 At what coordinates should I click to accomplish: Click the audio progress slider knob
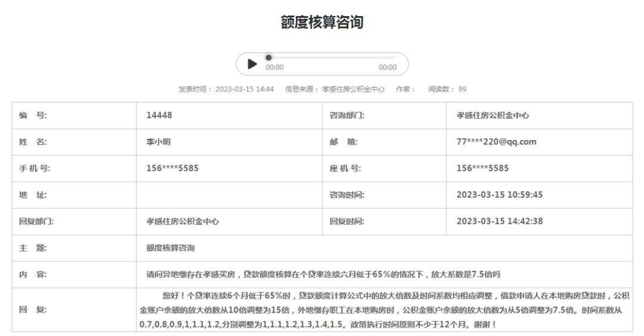(268, 58)
